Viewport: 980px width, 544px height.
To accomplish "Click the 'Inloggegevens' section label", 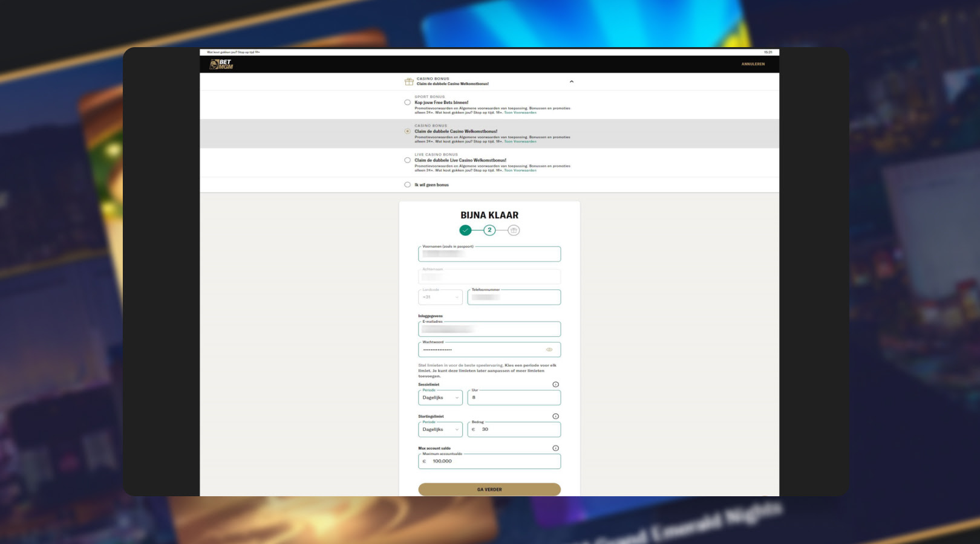I will pyautogui.click(x=430, y=316).
